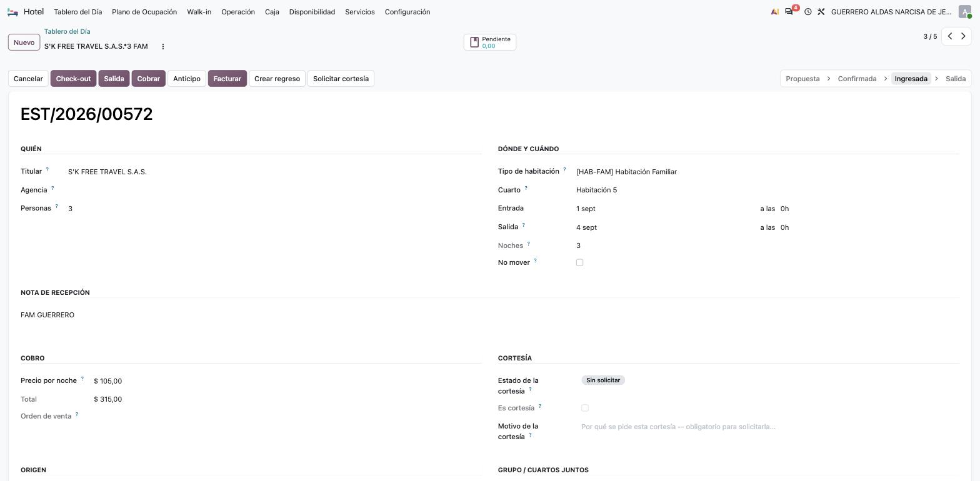
Task: Click the Nuevo button
Action: (24, 42)
